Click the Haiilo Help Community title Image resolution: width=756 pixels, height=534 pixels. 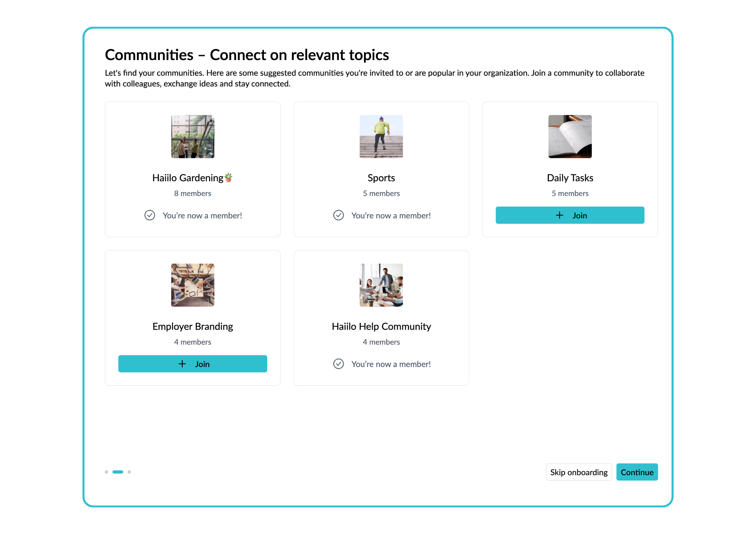(x=381, y=327)
